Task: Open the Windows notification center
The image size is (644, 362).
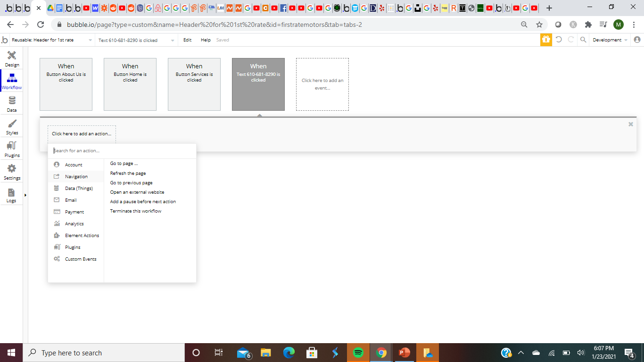Action: (x=629, y=353)
